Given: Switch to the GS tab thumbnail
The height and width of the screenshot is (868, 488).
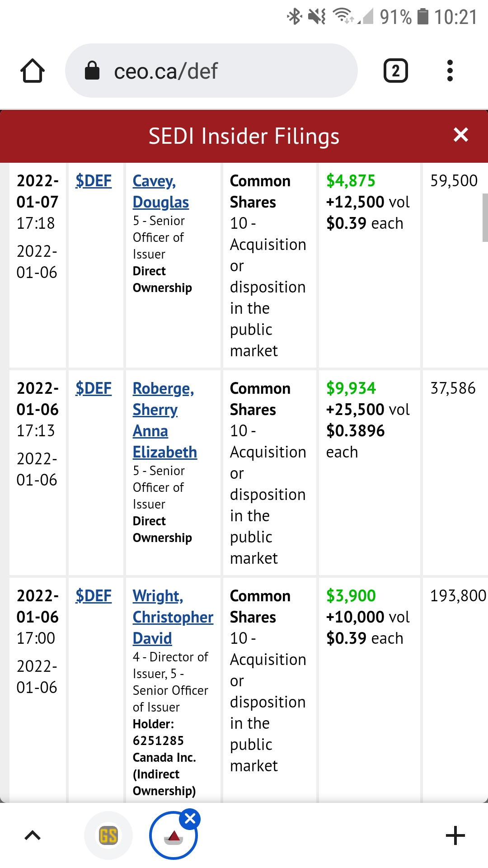Looking at the screenshot, I should (x=108, y=835).
